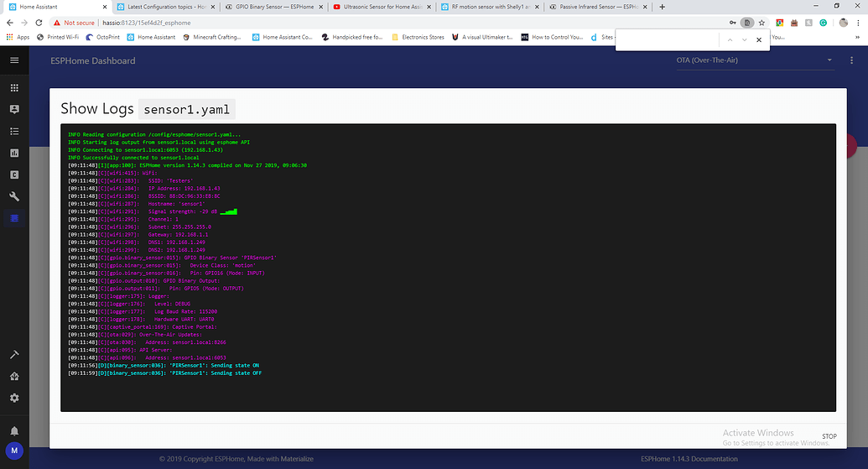Open the Hass.io home icon in sidebar

click(14, 376)
